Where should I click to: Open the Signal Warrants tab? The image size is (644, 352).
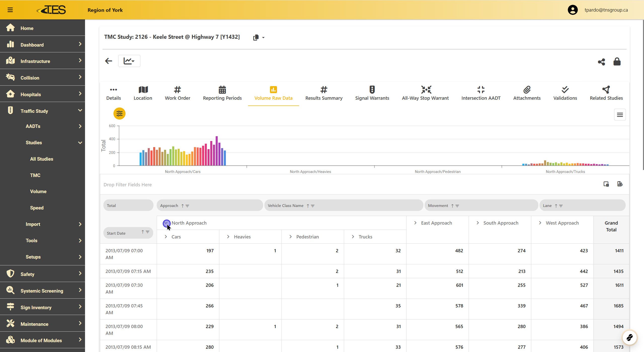tap(372, 93)
